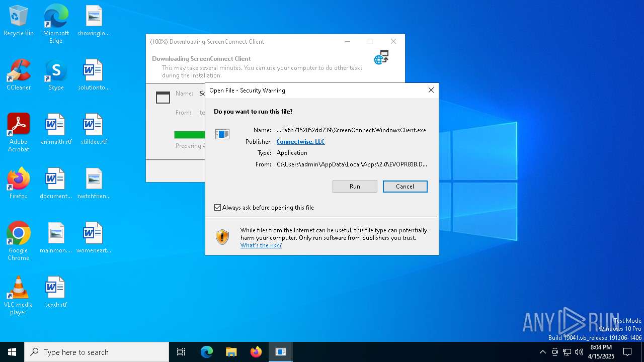Image resolution: width=644 pixels, height=362 pixels.
Task: Open the network status tray icon
Action: tap(567, 352)
